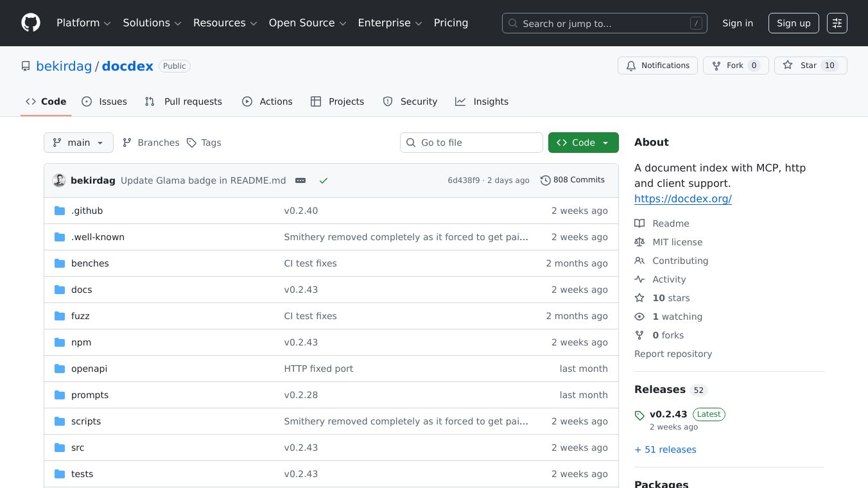The image size is (868, 488).
Task: Click the v0.2.43 release tag
Action: (x=668, y=414)
